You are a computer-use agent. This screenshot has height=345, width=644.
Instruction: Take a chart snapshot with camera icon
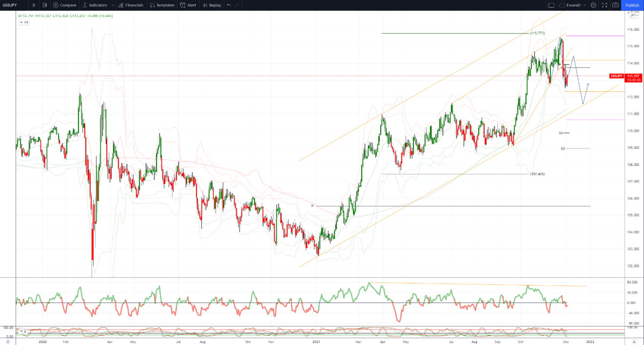(x=616, y=5)
